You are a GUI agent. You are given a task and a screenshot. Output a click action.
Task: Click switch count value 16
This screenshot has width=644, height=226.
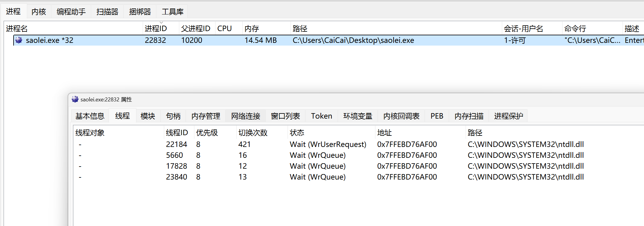pyautogui.click(x=243, y=155)
